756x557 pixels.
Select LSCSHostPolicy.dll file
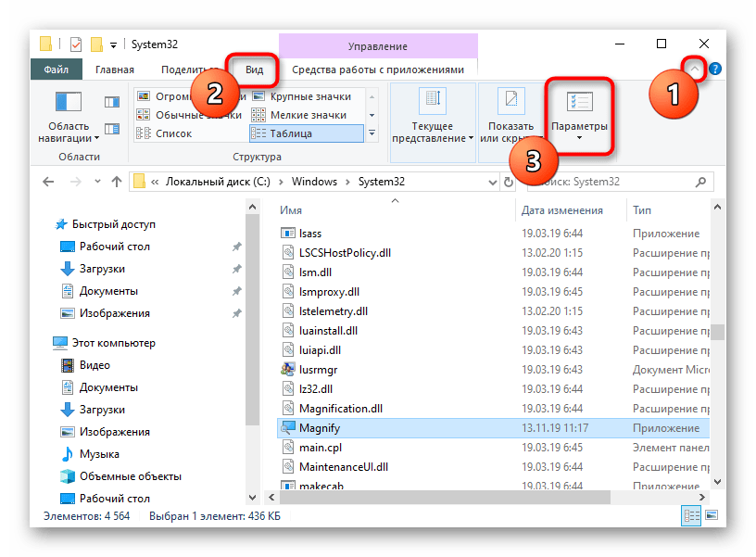tap(345, 253)
